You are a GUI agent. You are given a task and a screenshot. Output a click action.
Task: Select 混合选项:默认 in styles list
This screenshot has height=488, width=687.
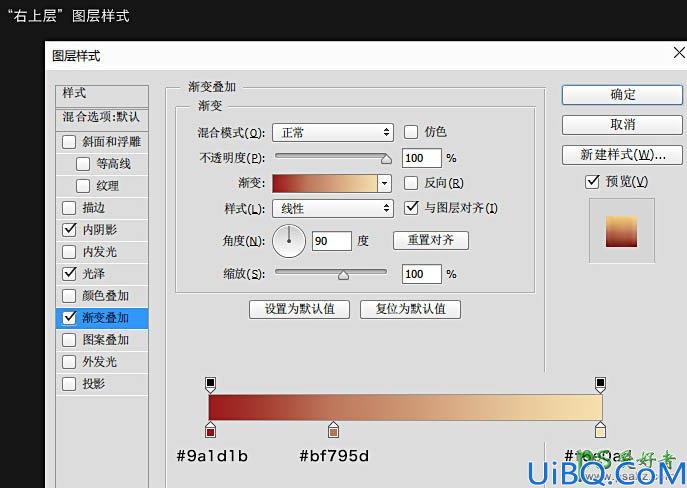point(102,118)
